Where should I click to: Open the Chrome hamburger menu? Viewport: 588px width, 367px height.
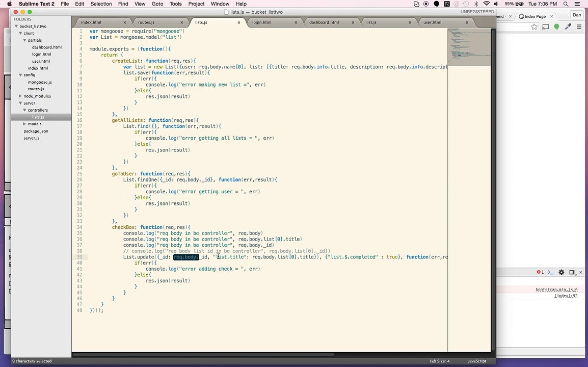coord(579,27)
